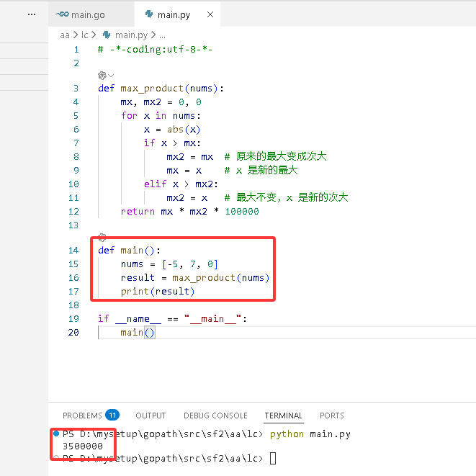Click the 'for x in nums:' line

161,116
